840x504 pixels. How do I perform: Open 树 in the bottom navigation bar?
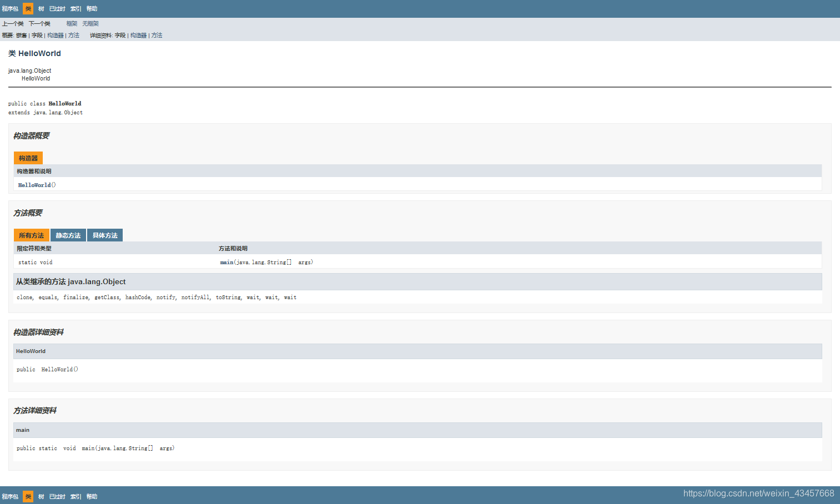41,497
